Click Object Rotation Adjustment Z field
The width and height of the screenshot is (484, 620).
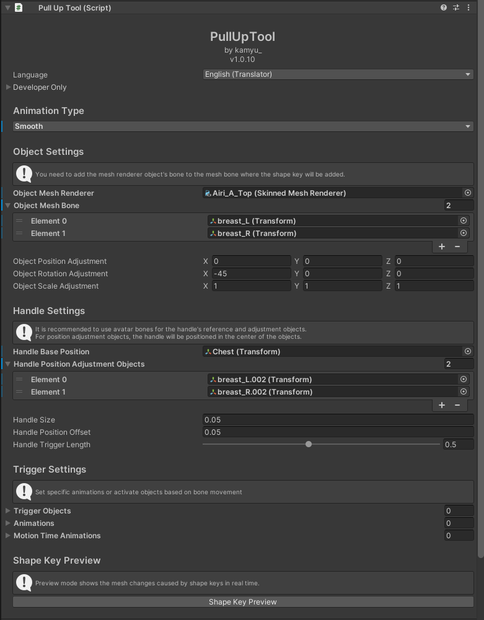coord(434,274)
